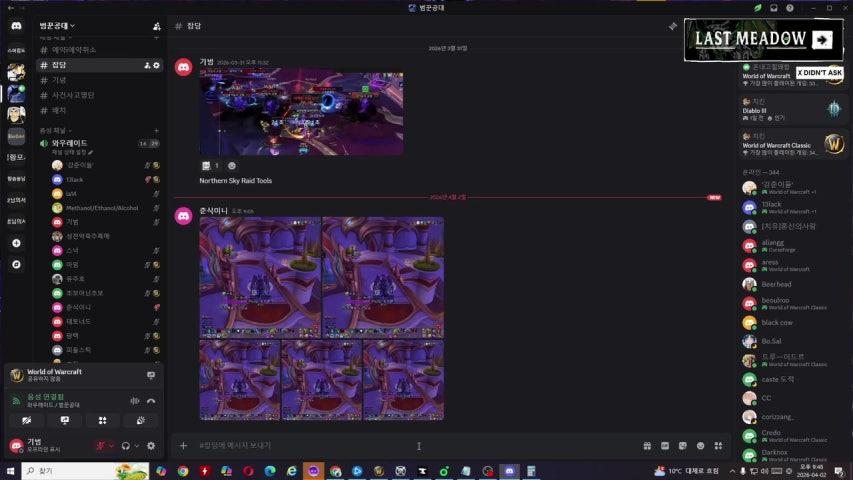This screenshot has width=853, height=480.
Task: Click the X DIDN'T ASK button
Action: 819,73
